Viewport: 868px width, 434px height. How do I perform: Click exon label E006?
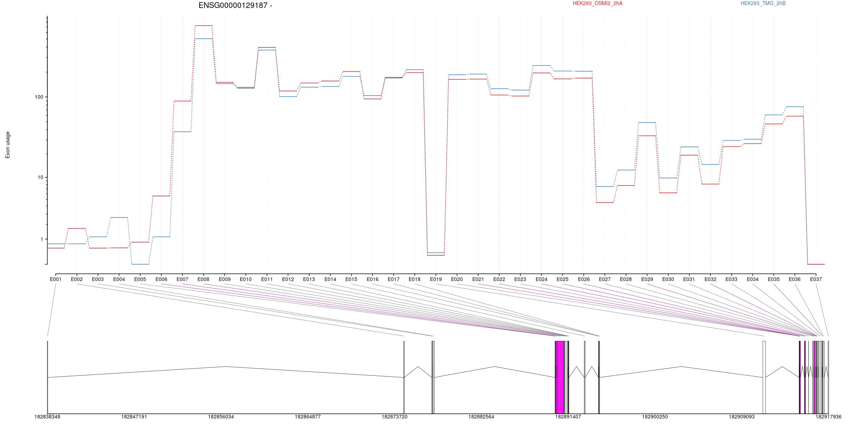[x=161, y=279]
